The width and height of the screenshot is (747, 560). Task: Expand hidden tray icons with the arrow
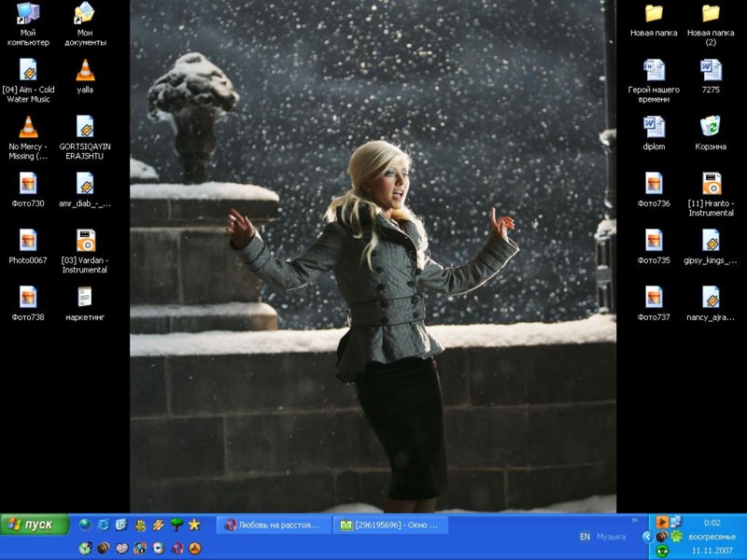pos(647,537)
